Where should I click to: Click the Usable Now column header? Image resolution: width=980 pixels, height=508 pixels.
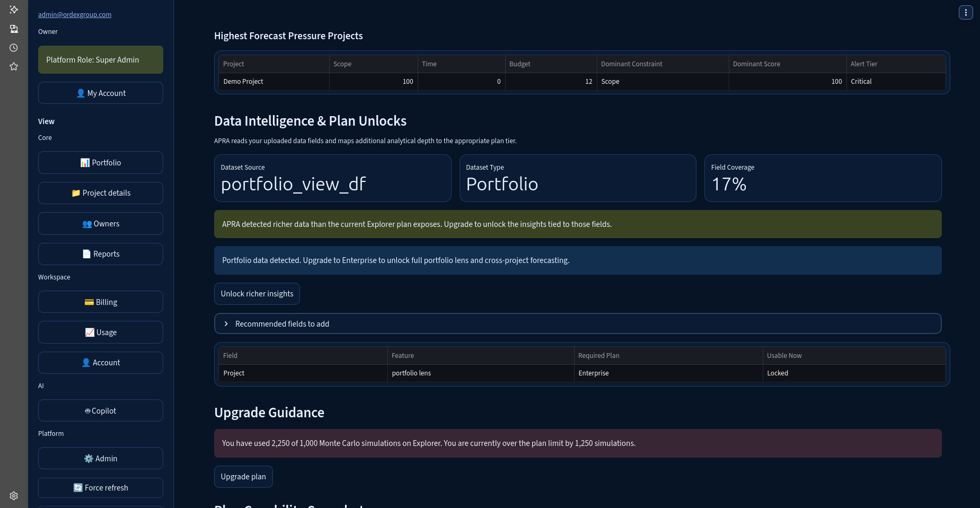pyautogui.click(x=854, y=355)
